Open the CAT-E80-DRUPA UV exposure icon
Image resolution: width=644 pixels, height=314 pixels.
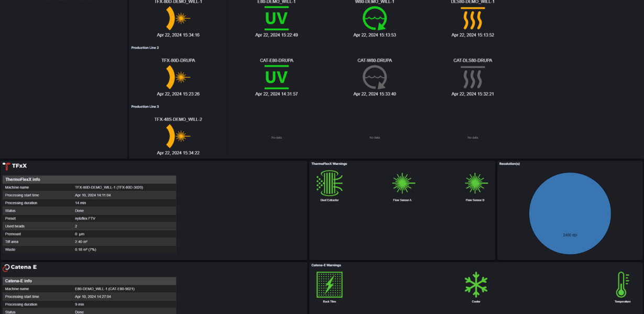pyautogui.click(x=276, y=77)
